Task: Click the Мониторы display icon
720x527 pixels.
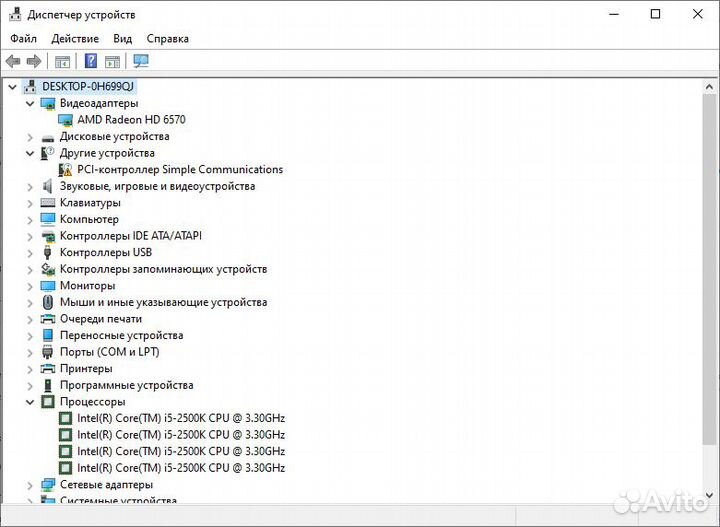Action: (48, 286)
